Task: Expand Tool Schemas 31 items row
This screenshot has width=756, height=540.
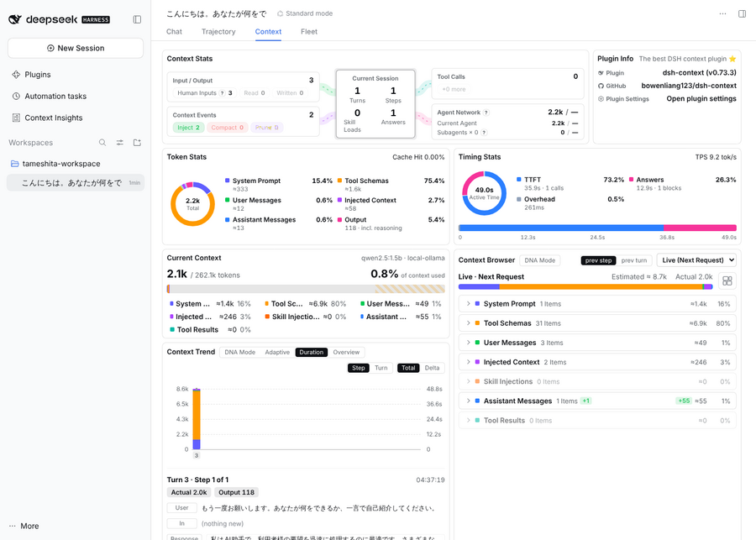Action: coord(597,323)
